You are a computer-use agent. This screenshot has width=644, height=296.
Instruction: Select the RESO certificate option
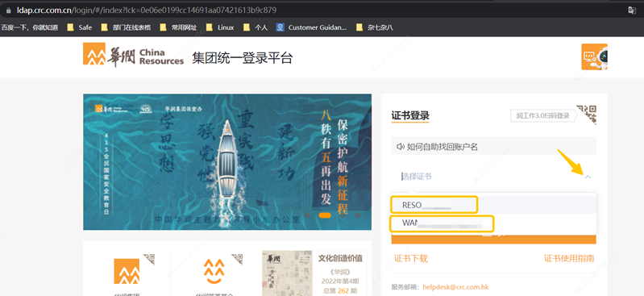point(434,205)
